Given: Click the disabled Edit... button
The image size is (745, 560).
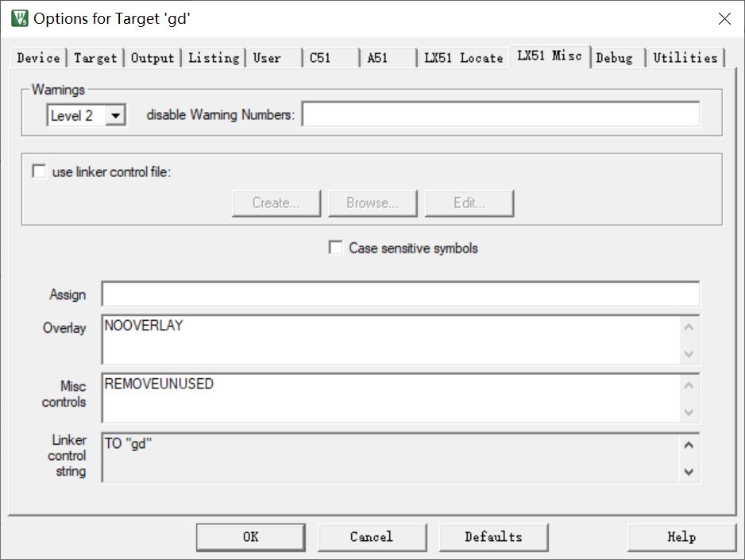Looking at the screenshot, I should (469, 203).
